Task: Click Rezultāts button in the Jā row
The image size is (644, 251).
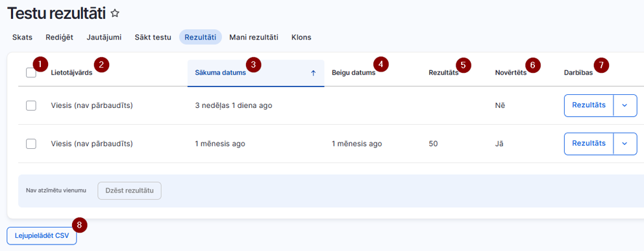Action: coord(589,143)
